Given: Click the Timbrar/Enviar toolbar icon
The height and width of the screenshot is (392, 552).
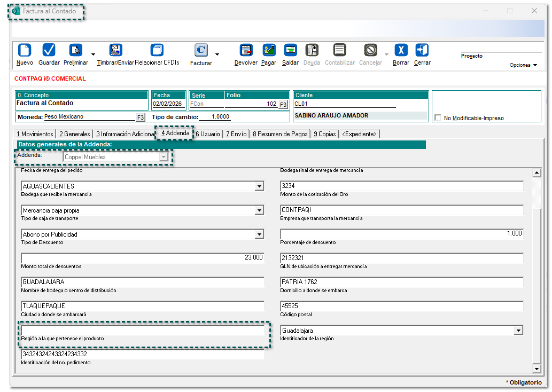Looking at the screenshot, I should [115, 51].
